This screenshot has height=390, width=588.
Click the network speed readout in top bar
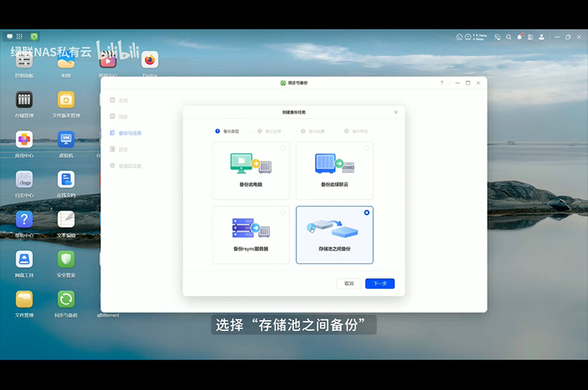tap(480, 37)
